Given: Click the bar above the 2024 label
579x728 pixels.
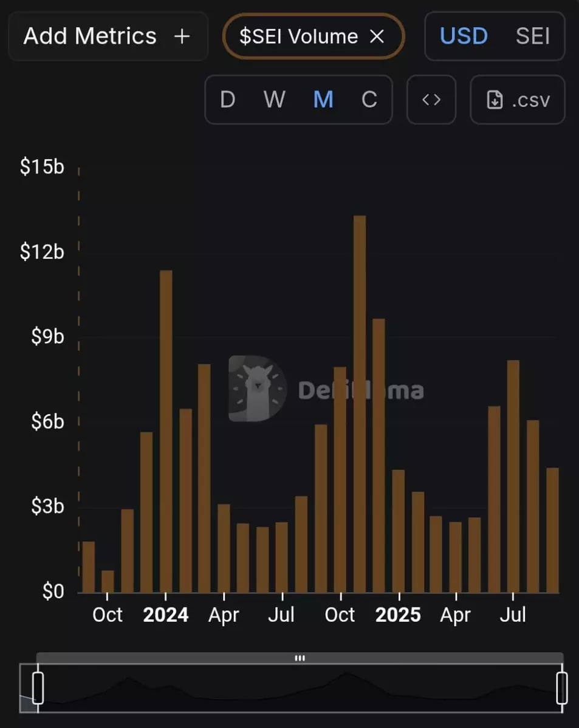Looking at the screenshot, I should click(x=166, y=431).
